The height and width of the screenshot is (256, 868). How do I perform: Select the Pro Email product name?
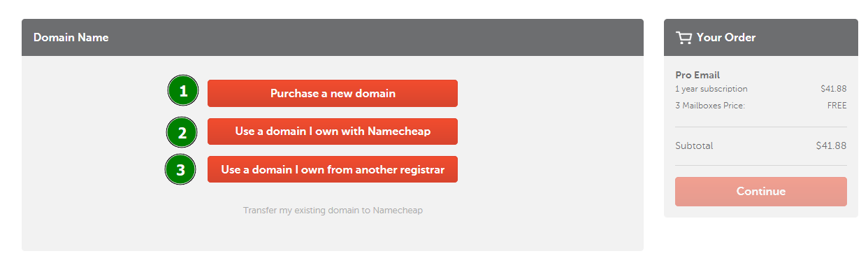(697, 75)
